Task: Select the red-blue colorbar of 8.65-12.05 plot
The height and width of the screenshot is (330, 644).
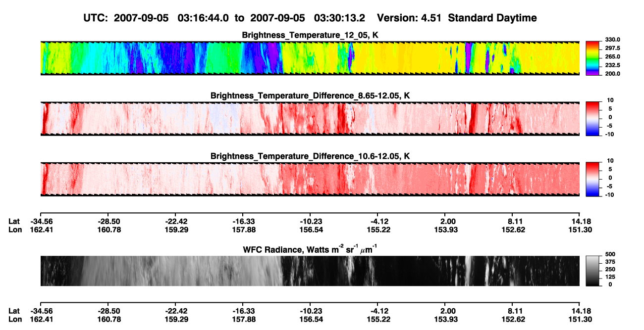Action: [x=593, y=119]
